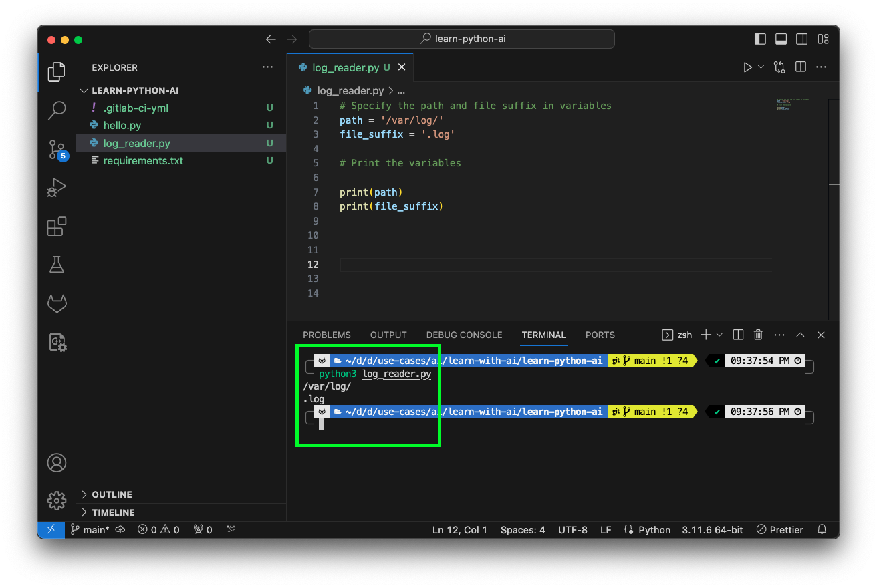Open Accounts icon in Activity Bar
This screenshot has width=877, height=588.
pyautogui.click(x=57, y=462)
